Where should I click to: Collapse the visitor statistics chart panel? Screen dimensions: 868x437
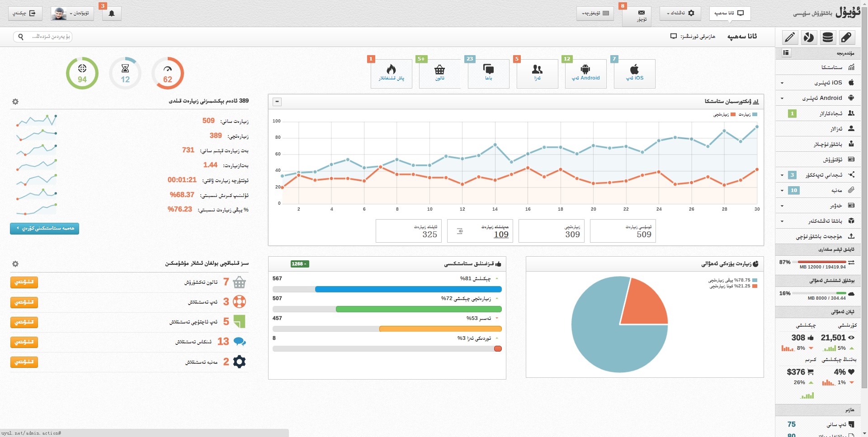(278, 102)
